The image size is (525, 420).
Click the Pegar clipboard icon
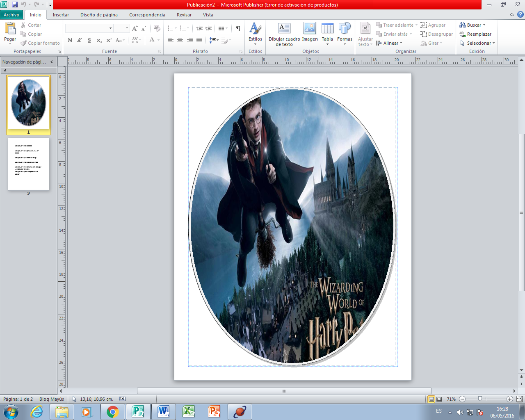tap(10, 28)
